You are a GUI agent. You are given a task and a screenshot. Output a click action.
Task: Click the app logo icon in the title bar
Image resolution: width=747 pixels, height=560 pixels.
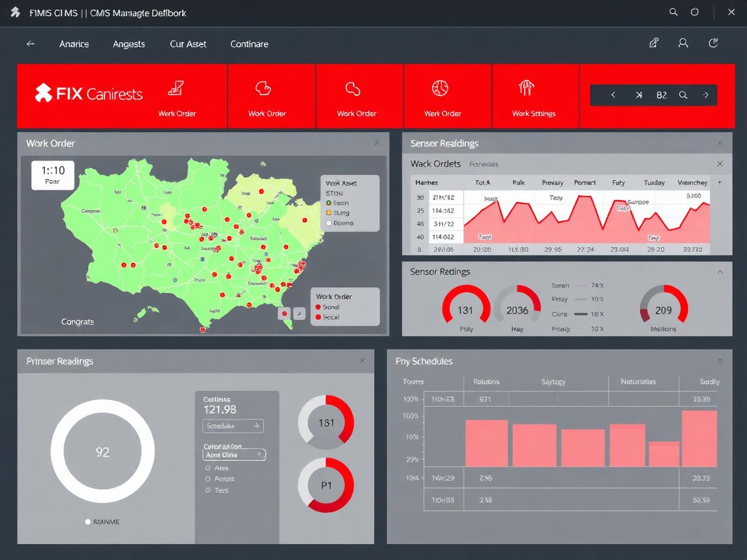(x=15, y=12)
